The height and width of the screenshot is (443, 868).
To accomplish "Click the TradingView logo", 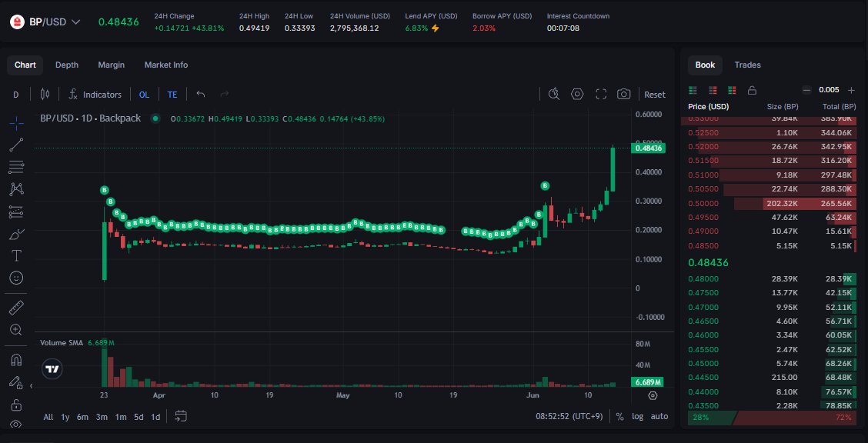I will coord(52,369).
